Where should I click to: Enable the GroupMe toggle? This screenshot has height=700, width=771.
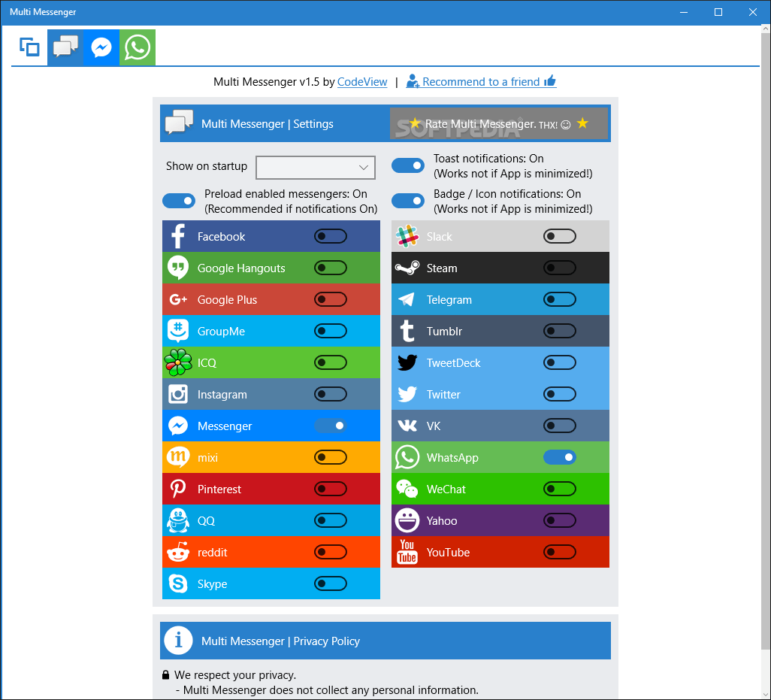point(331,331)
